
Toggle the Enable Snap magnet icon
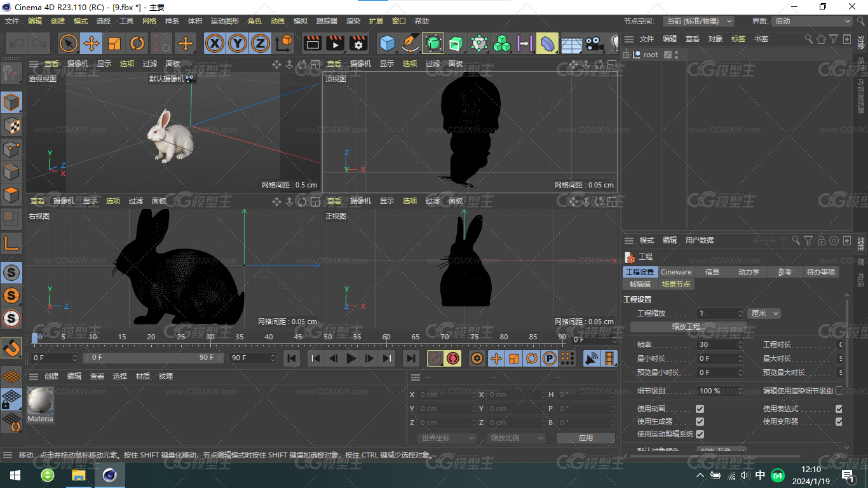pos(11,348)
